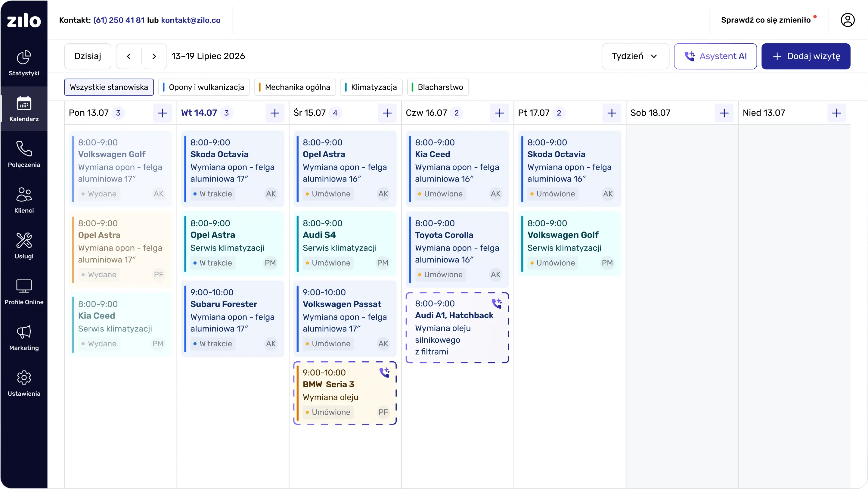This screenshot has height=489, width=868.
Task: Add a visit on Nied 13.07
Action: pos(836,113)
